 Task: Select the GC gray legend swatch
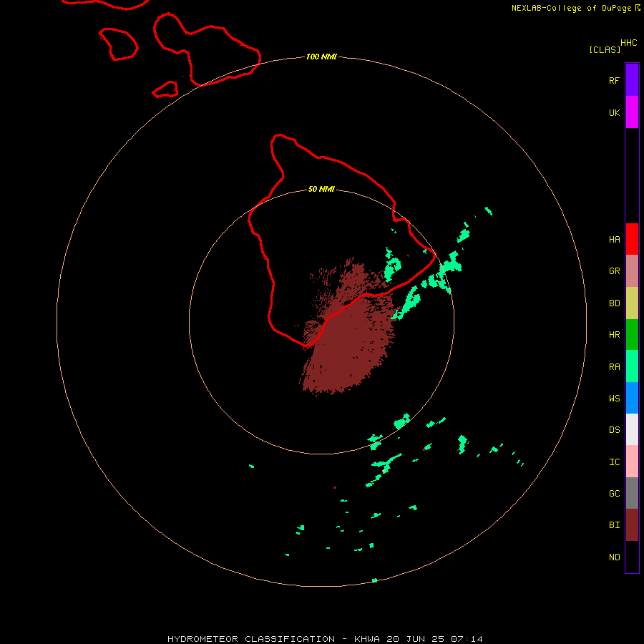click(632, 493)
